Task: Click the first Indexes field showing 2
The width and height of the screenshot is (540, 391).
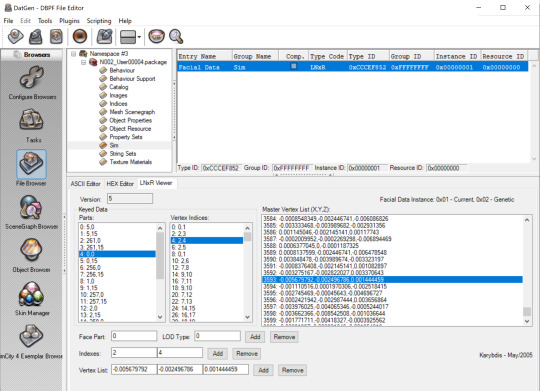Action: coord(134,352)
